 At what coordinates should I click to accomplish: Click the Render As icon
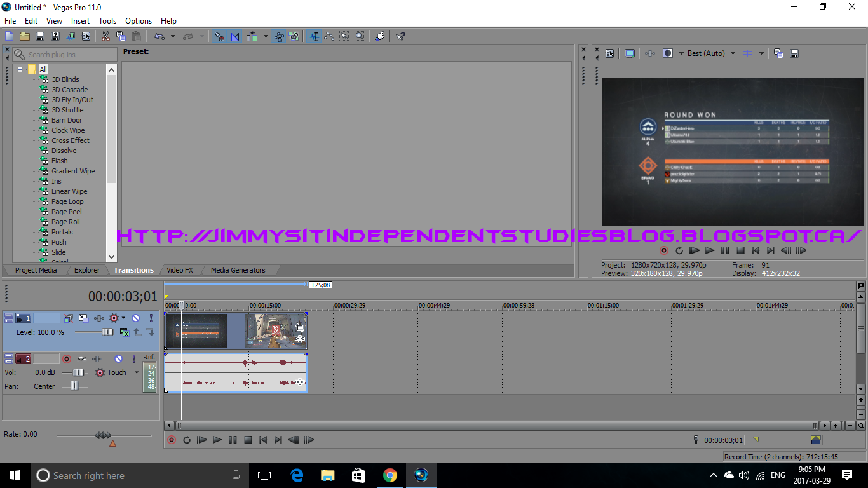tap(71, 36)
